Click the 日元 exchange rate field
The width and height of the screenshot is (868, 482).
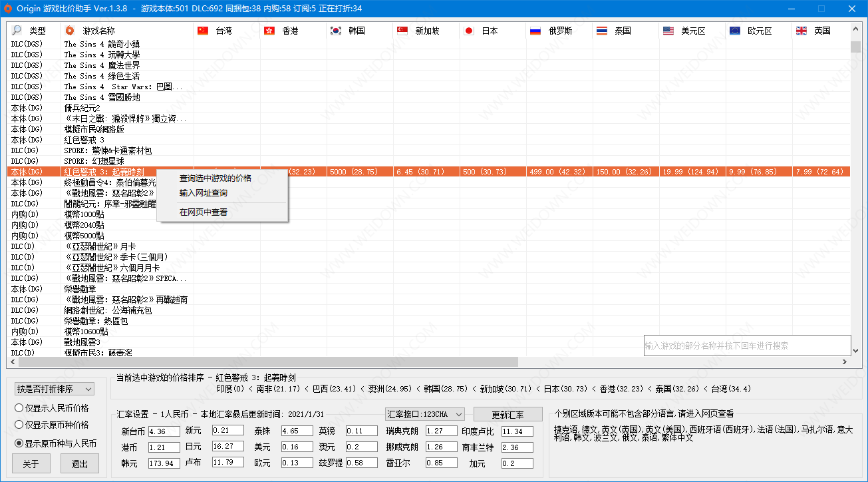[228, 446]
